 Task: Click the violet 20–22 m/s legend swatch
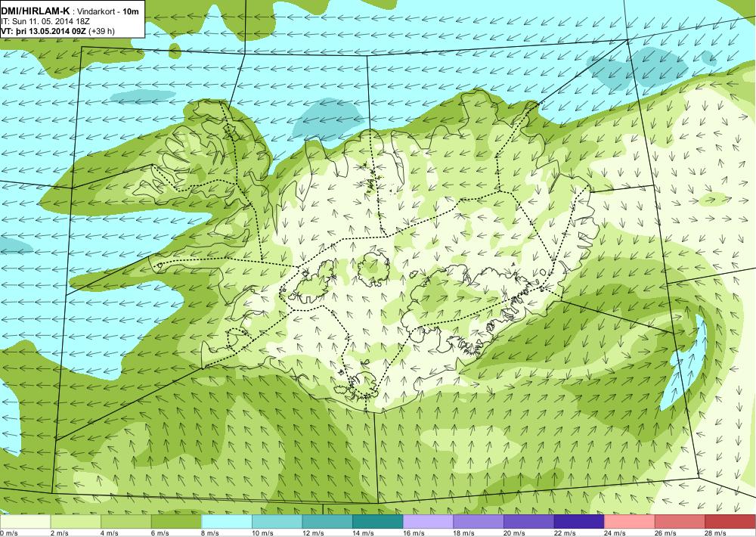click(529, 522)
